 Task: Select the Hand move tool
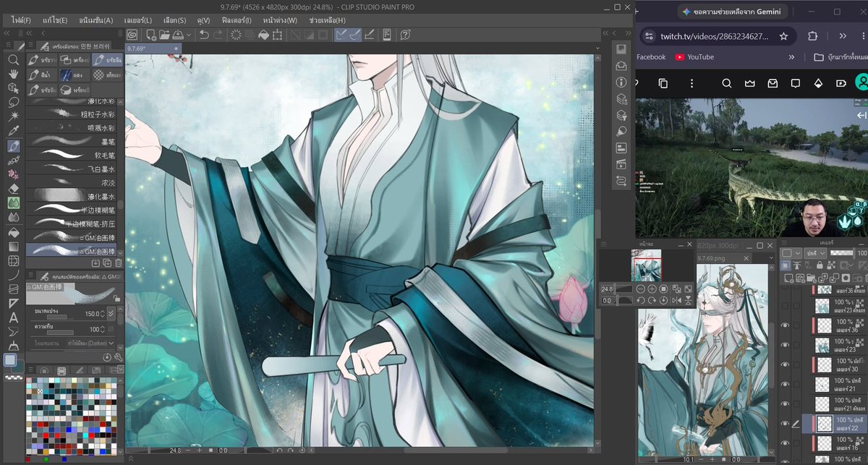click(x=13, y=74)
